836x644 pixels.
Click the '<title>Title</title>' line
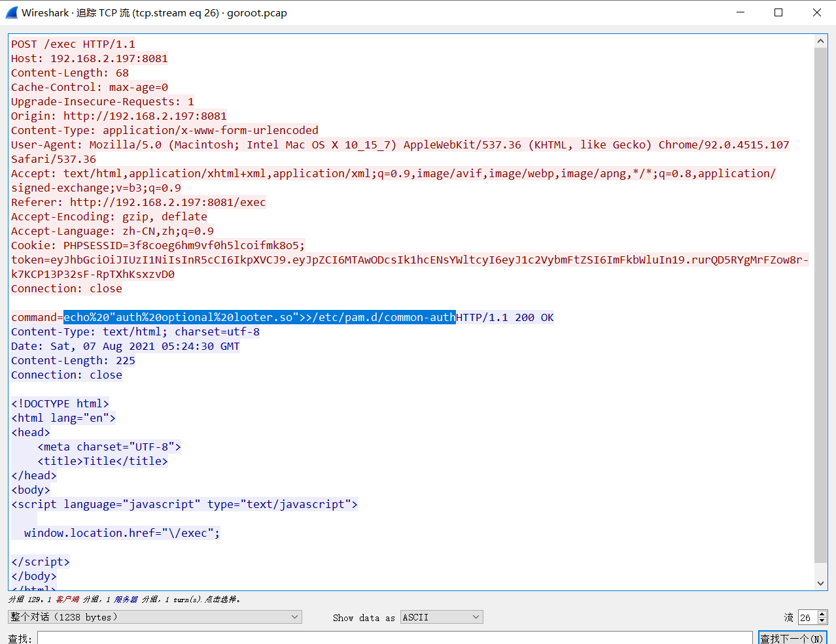coord(103,461)
